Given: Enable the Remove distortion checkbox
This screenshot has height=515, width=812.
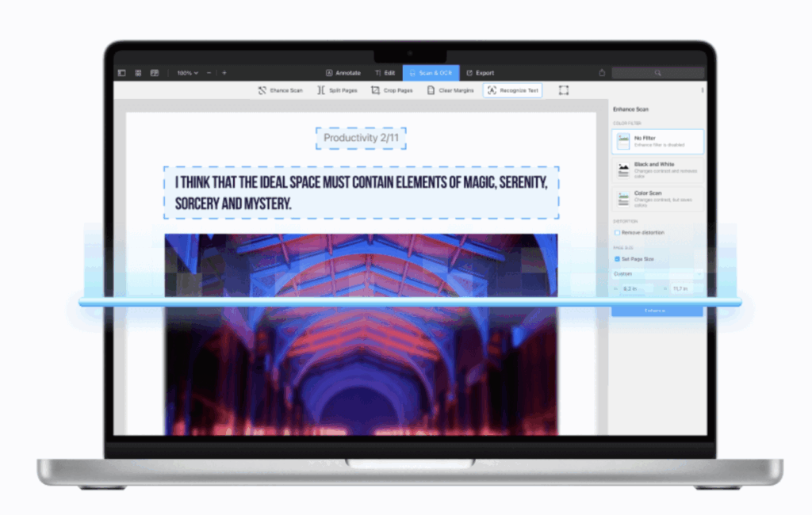Looking at the screenshot, I should [x=617, y=233].
